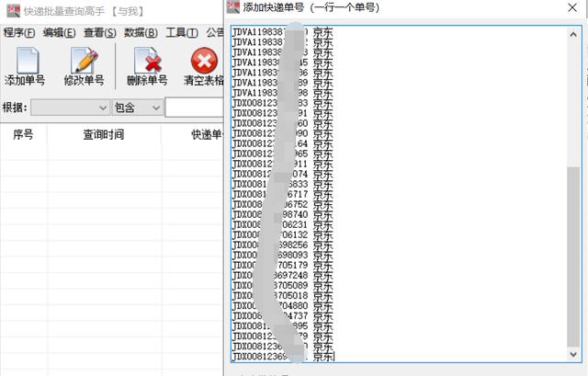Click the line ending in 98740 京东

pyautogui.click(x=283, y=215)
